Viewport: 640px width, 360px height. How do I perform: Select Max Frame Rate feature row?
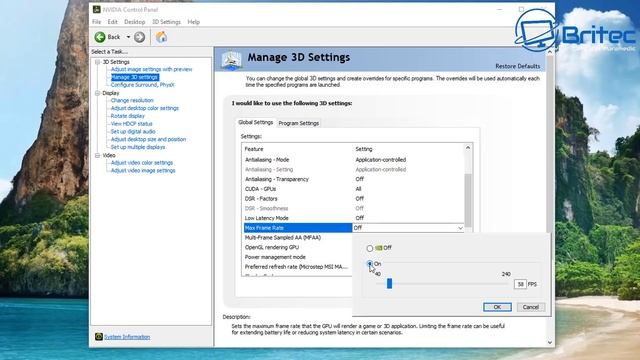pyautogui.click(x=298, y=228)
